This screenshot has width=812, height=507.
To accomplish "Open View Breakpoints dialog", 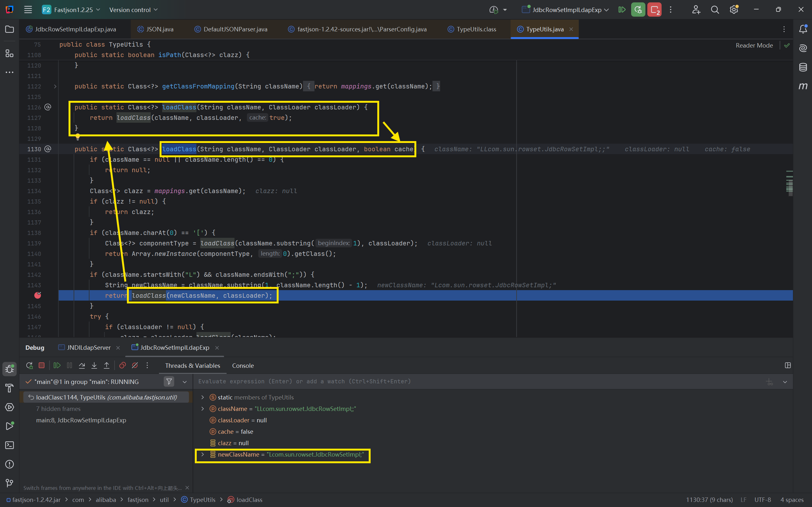I will coord(122,366).
